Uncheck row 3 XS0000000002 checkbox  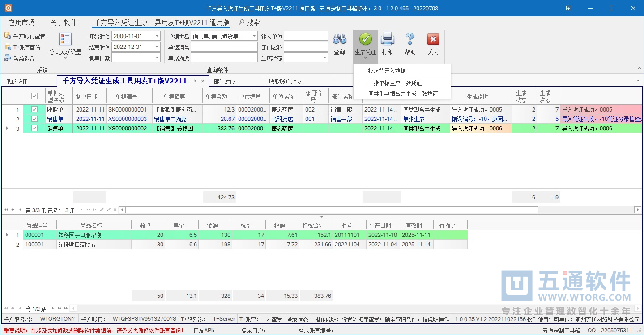click(34, 129)
